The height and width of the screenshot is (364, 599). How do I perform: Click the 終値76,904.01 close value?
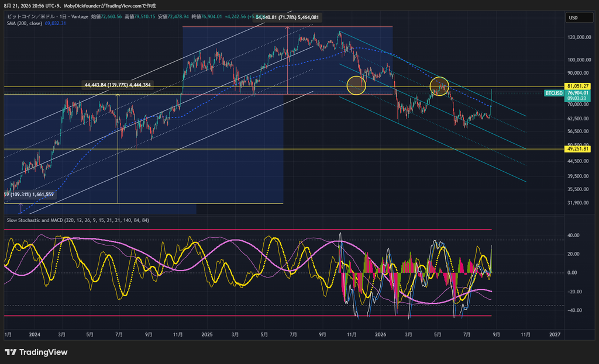pyautogui.click(x=206, y=17)
